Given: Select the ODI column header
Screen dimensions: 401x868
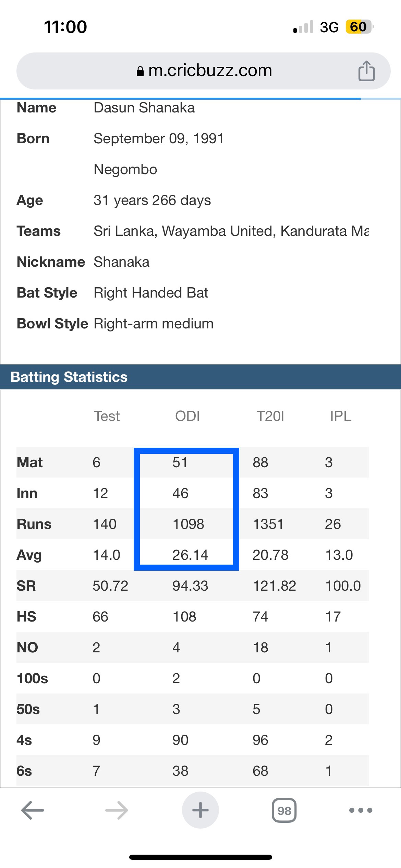Looking at the screenshot, I should point(187,416).
